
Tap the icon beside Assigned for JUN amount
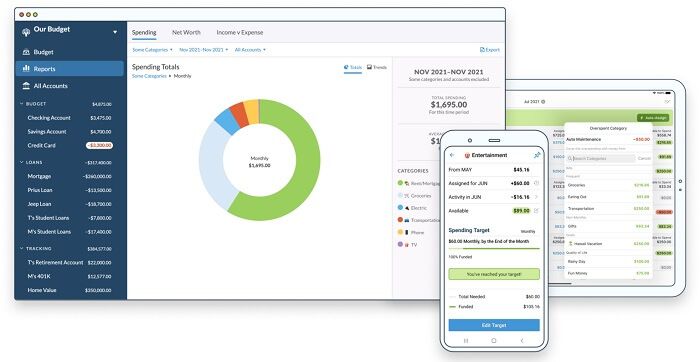[536, 183]
